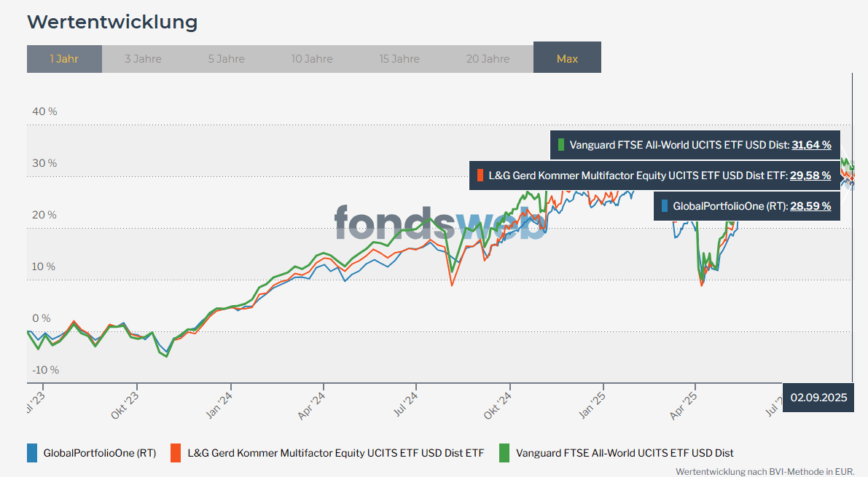
Task: Show the 5 Jahre performance period
Action: [x=226, y=59]
